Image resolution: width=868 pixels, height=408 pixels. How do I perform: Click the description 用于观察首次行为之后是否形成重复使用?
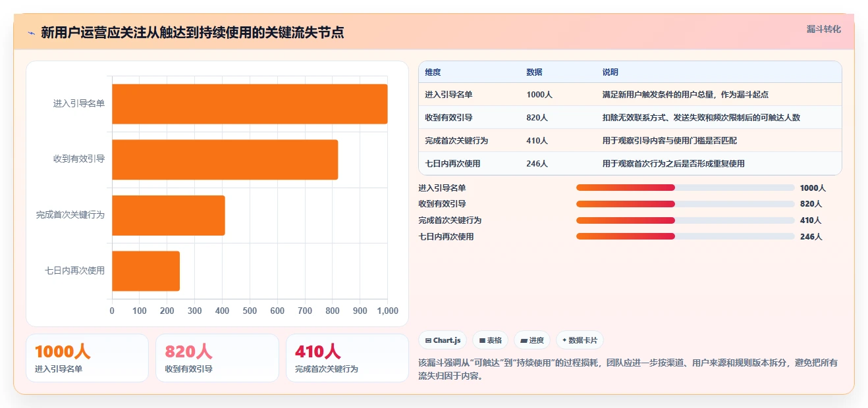point(674,164)
